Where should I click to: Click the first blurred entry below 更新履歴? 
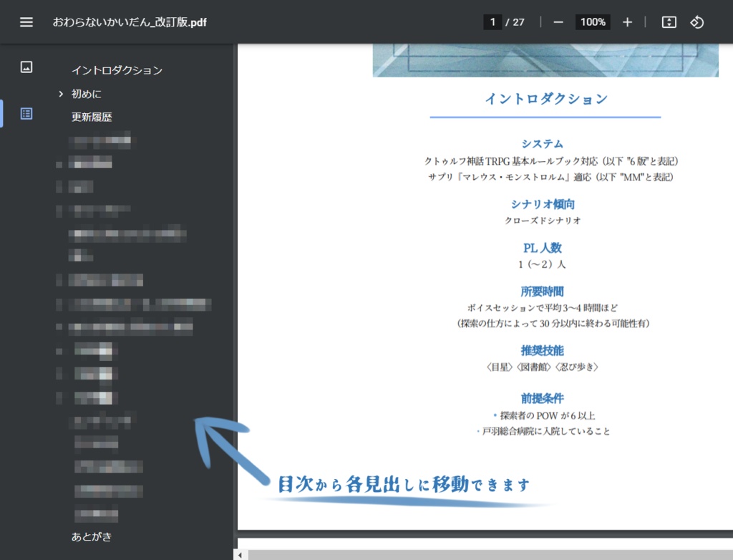click(x=103, y=140)
